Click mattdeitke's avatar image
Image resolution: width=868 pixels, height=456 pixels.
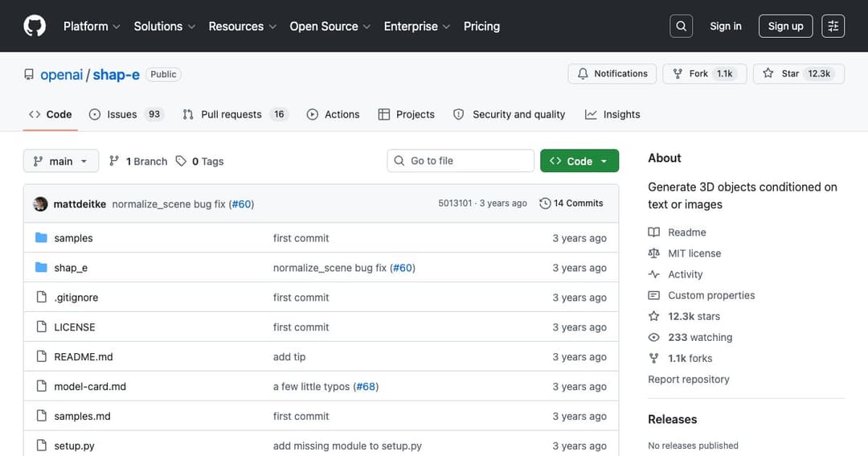click(x=40, y=204)
